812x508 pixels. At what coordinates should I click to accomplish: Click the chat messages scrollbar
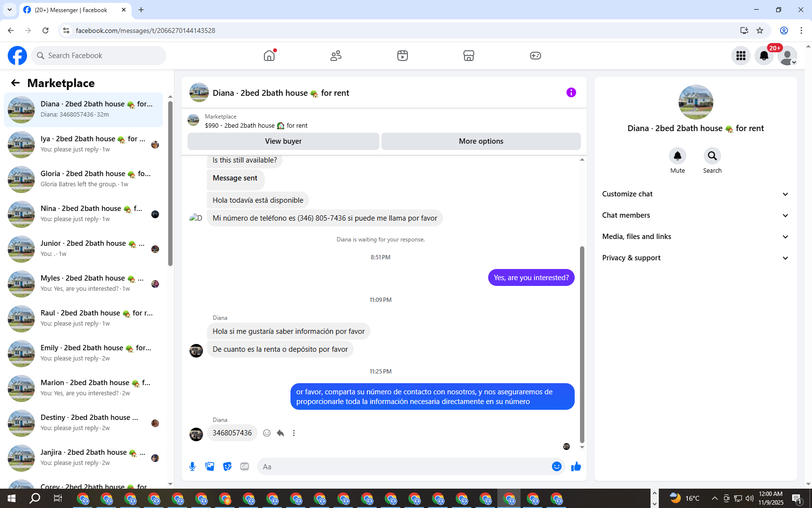[582, 344]
